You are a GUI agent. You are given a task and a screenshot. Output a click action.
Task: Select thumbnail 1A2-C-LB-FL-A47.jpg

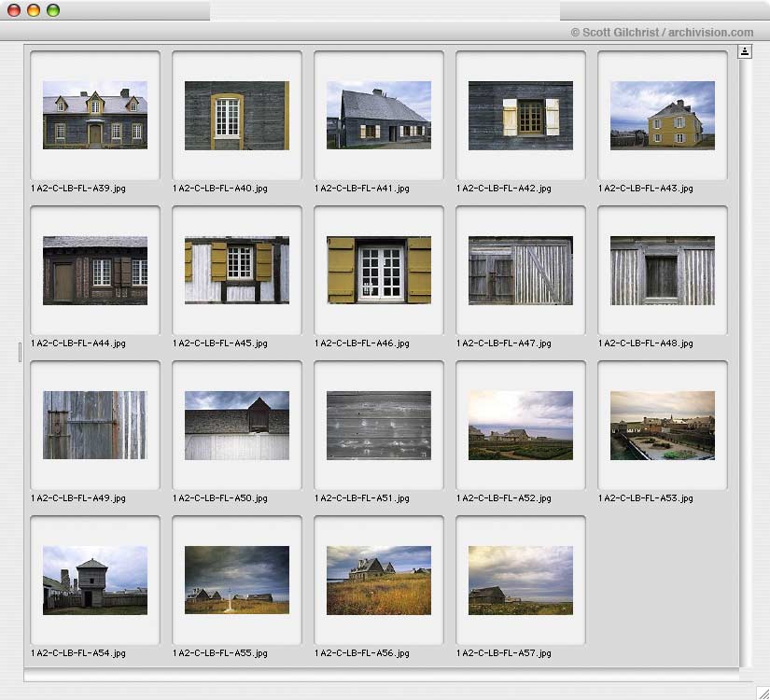pos(521,270)
